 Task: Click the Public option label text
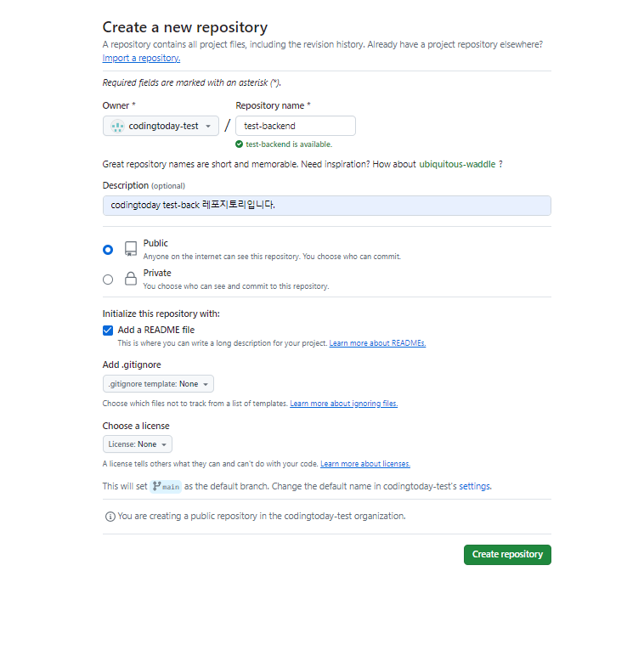coord(155,243)
